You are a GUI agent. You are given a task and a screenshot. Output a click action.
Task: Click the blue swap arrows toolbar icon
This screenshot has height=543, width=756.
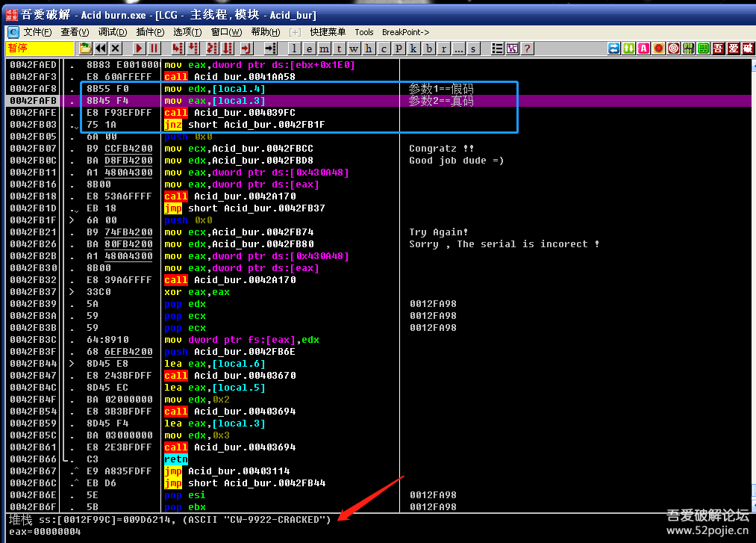click(613, 49)
